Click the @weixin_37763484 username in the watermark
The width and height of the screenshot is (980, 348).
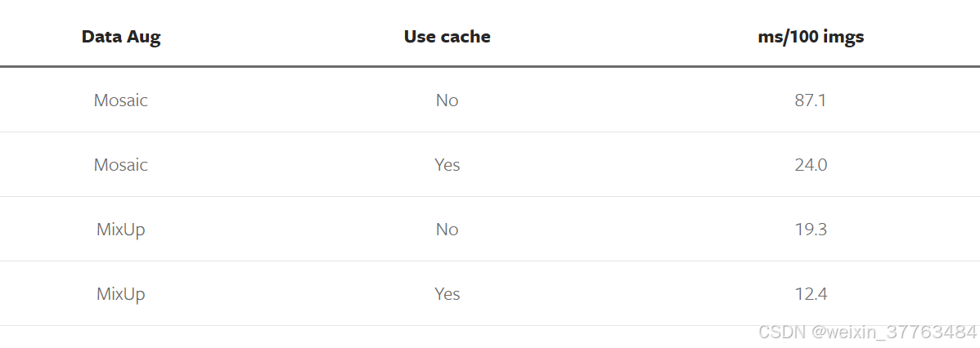point(889,332)
